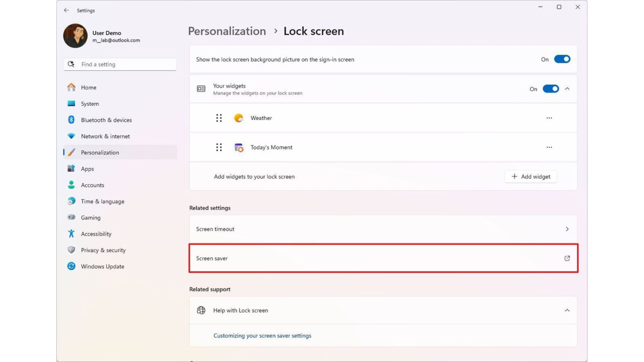Select the Bluetooth & devices icon
The image size is (644, 362).
coord(71,120)
